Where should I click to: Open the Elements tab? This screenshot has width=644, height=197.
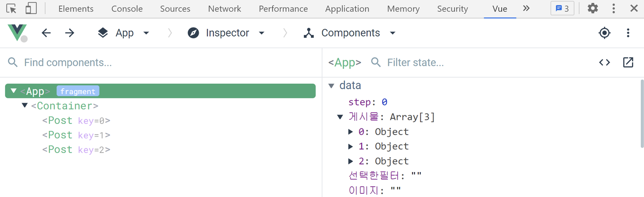pyautogui.click(x=76, y=9)
